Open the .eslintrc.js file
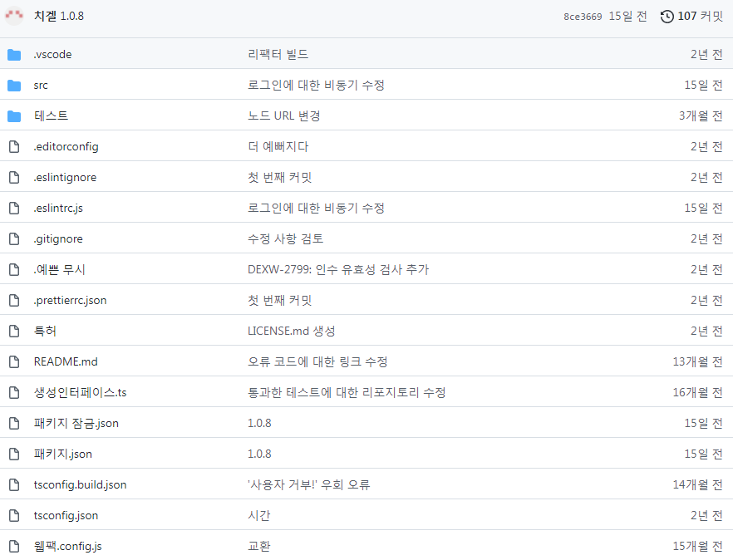This screenshot has height=560, width=733. coord(58,209)
